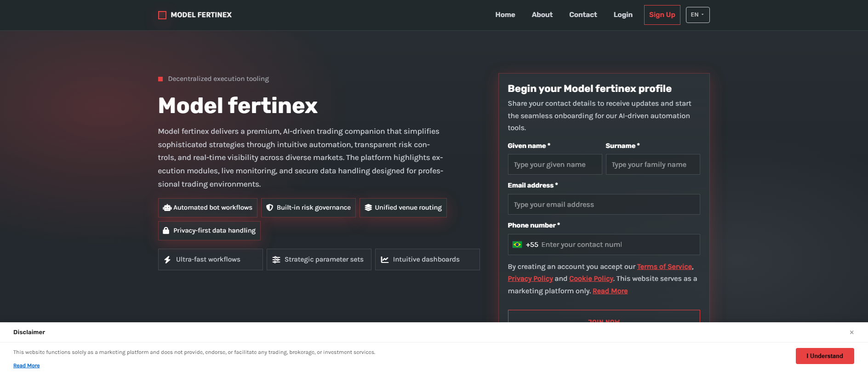
Task: Go to the Home menu item
Action: [x=505, y=15]
